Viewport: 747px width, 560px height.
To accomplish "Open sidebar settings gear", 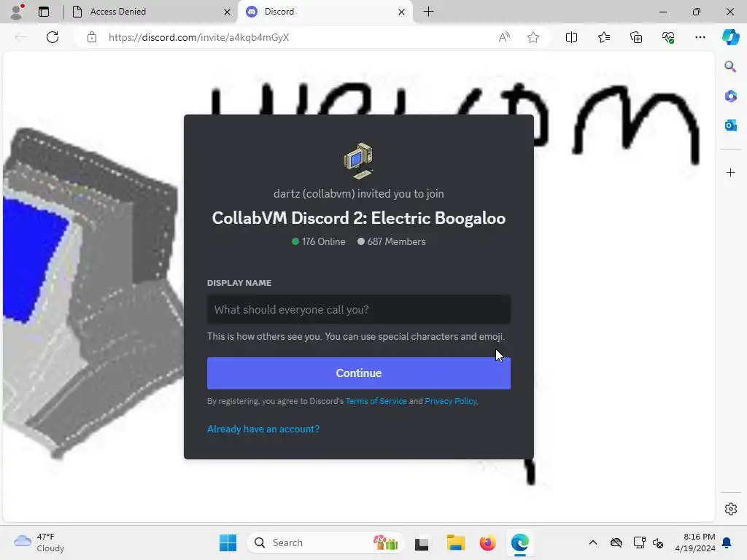I will [730, 509].
